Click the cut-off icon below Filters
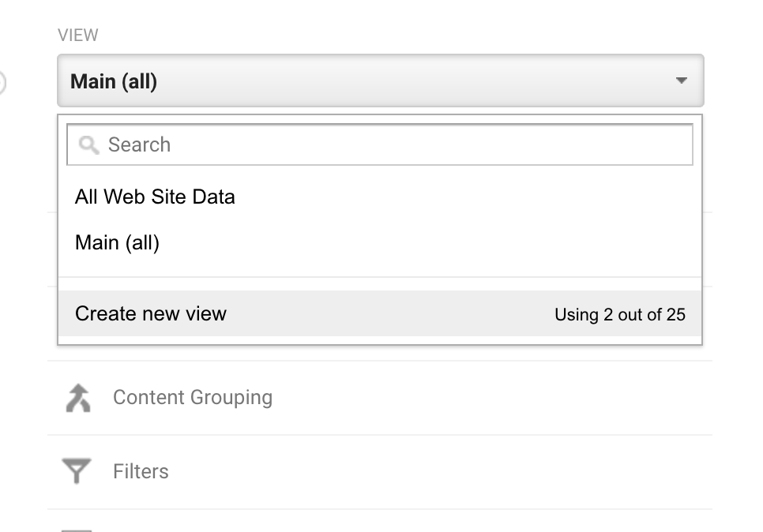763x532 pixels. click(77, 530)
